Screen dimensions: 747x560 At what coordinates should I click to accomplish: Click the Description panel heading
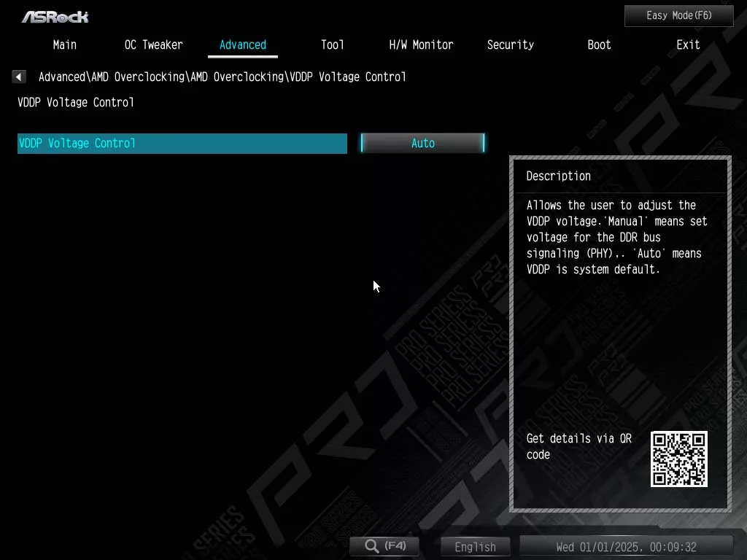(558, 176)
